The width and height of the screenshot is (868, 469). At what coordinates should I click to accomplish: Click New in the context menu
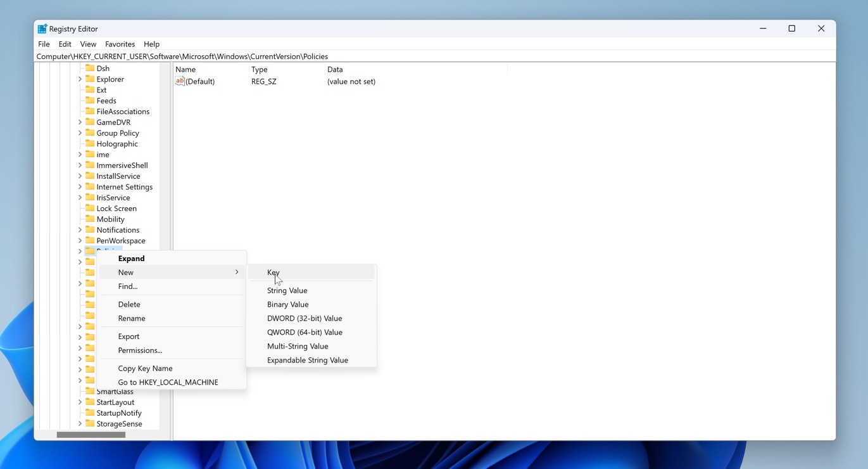[x=172, y=273]
